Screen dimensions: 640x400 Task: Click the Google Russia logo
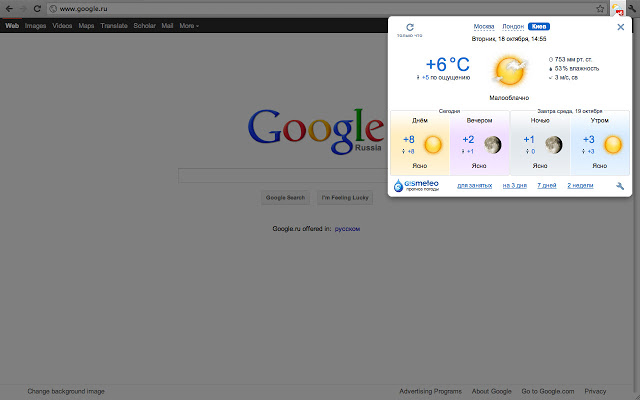pyautogui.click(x=316, y=131)
